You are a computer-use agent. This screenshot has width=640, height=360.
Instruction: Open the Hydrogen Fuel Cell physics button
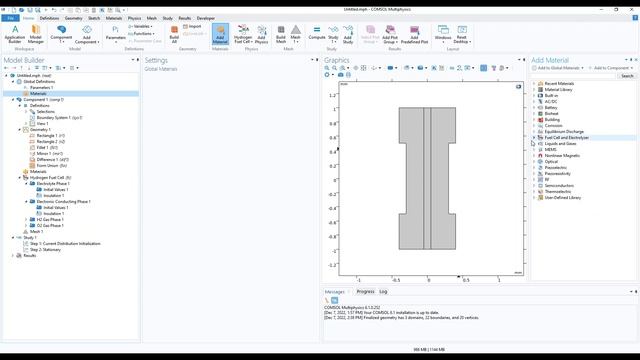pyautogui.click(x=243, y=34)
